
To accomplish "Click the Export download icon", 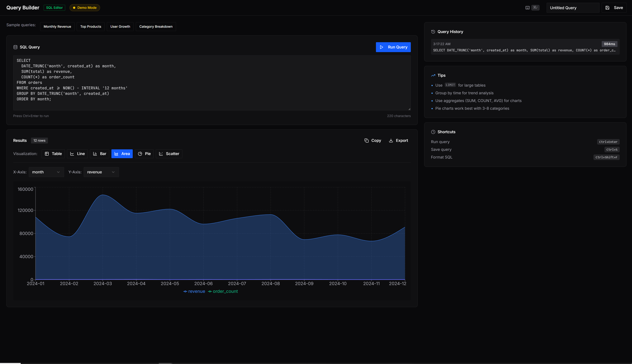I will (391, 141).
